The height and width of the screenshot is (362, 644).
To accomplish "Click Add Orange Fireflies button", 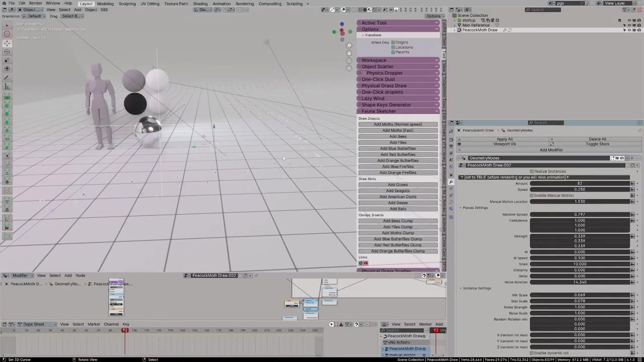I will [398, 172].
